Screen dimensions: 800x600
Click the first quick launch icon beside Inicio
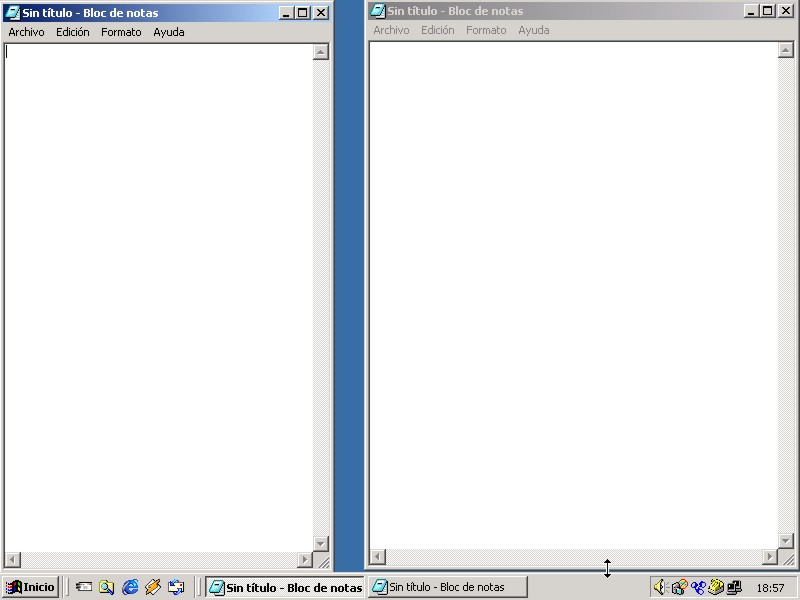coord(84,587)
